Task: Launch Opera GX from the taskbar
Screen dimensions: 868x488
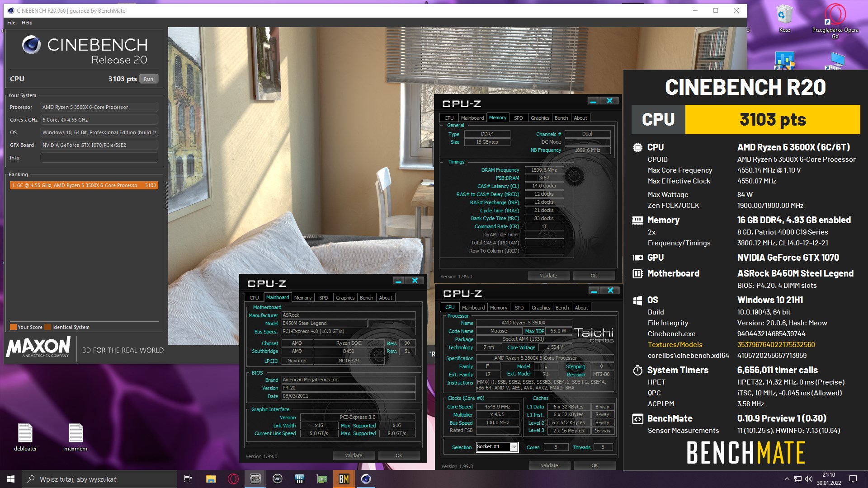Action: (x=233, y=479)
